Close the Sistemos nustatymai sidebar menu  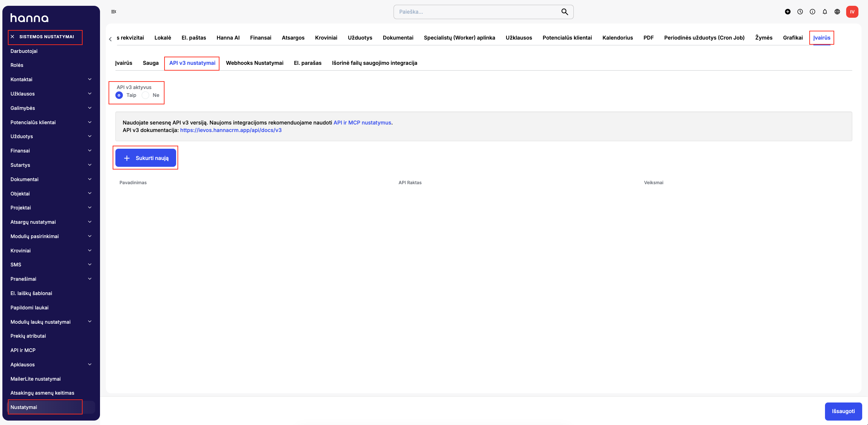(13, 36)
